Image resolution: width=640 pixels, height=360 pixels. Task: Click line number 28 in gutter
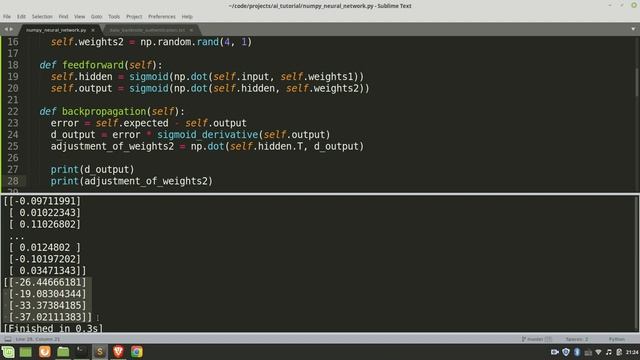[x=13, y=181]
